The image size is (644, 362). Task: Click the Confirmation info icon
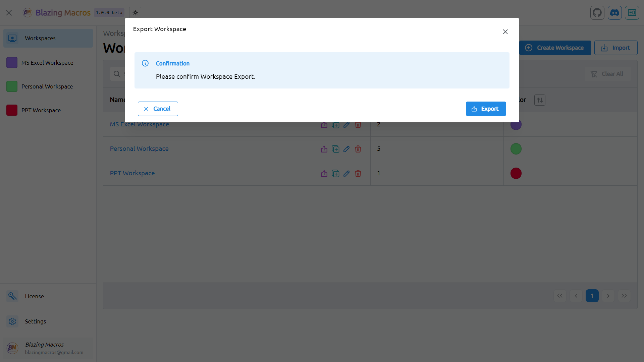(x=145, y=63)
